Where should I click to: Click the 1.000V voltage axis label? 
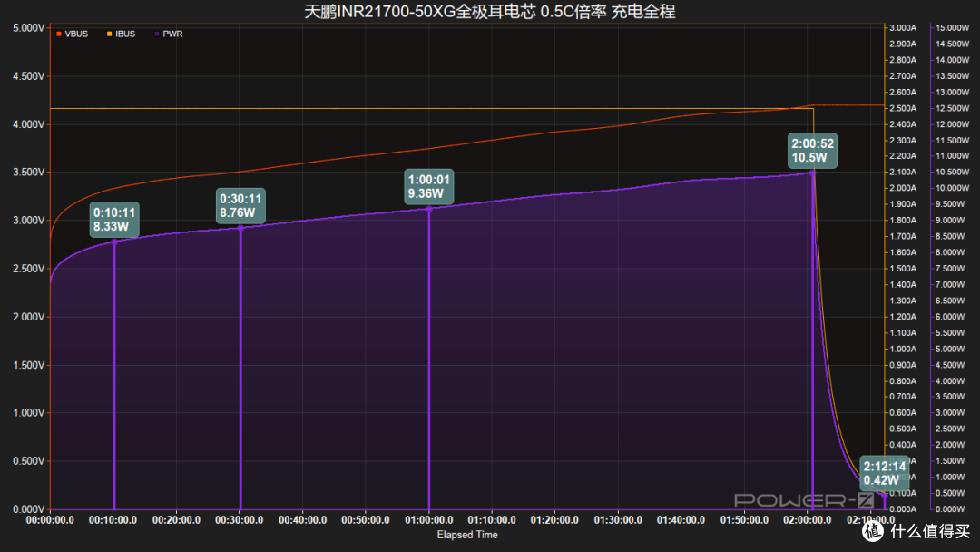coord(29,413)
